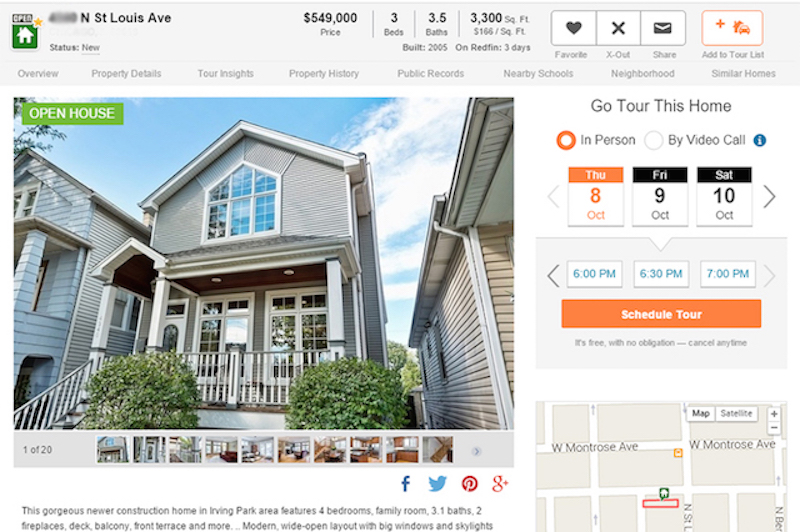The width and height of the screenshot is (800, 532).
Task: Share listing on Facebook
Action: 406,483
